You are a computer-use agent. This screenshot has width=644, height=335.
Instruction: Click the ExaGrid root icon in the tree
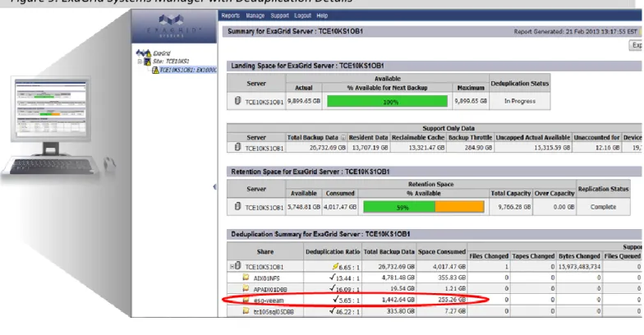point(143,53)
